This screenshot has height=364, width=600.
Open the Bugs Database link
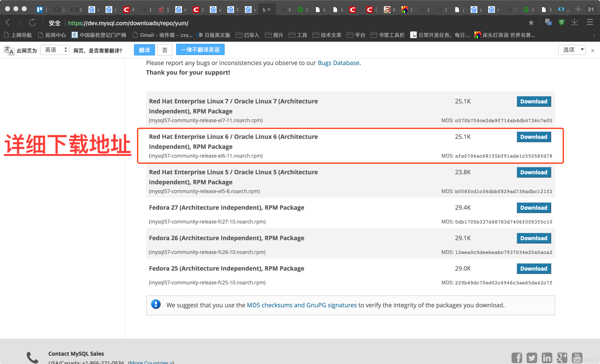pos(338,63)
